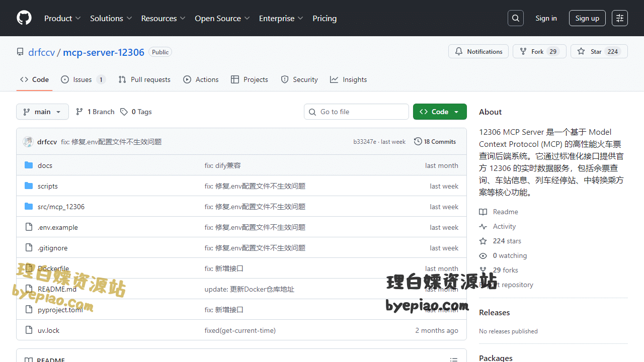The height and width of the screenshot is (362, 644).
Task: Click the .gitignore file icon
Action: pyautogui.click(x=29, y=248)
